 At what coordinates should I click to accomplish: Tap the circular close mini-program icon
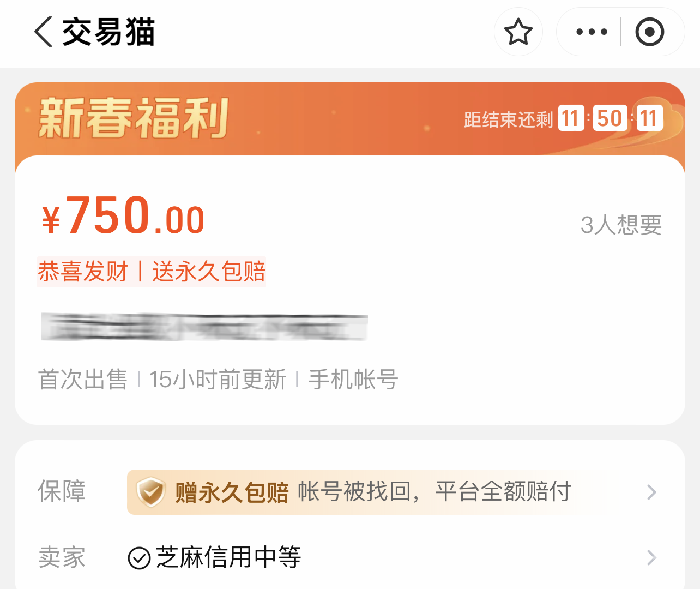[649, 32]
